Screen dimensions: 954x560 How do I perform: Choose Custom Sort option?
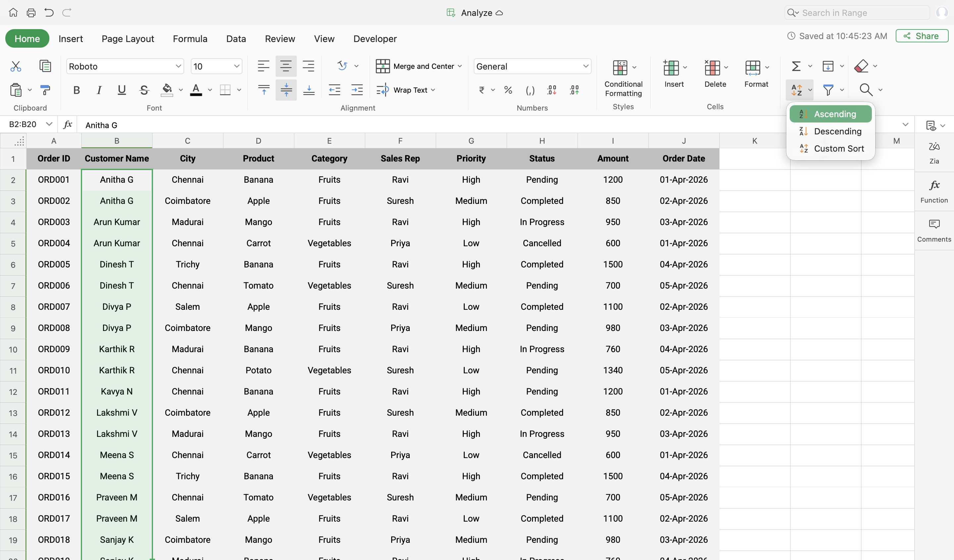[x=838, y=149]
